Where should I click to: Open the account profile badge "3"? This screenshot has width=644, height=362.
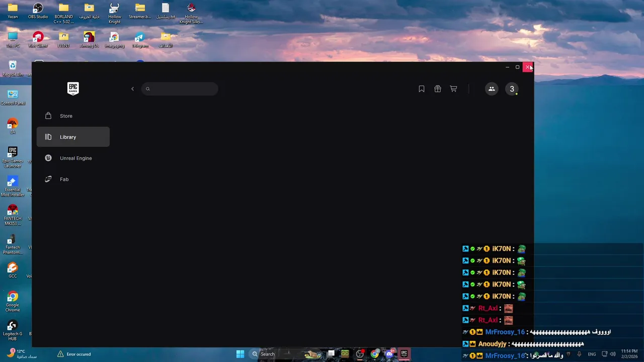(512, 89)
